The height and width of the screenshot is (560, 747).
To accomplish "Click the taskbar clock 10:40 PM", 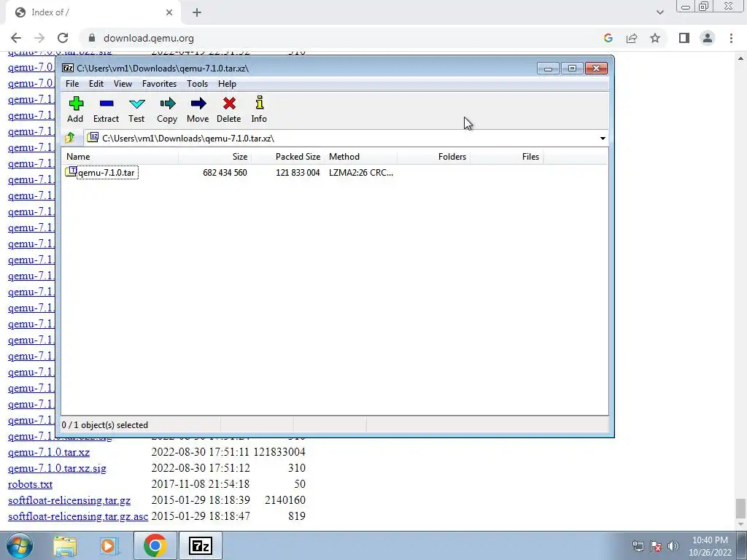I will click(710, 540).
